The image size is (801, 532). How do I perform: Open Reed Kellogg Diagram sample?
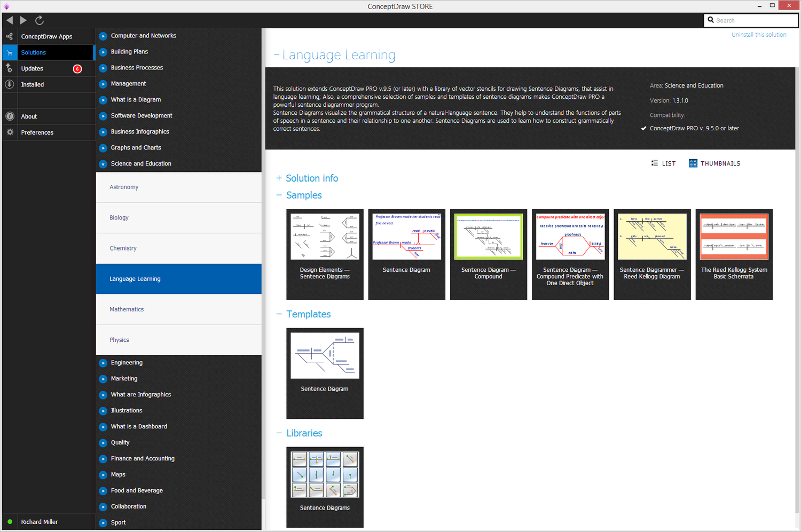tap(652, 254)
